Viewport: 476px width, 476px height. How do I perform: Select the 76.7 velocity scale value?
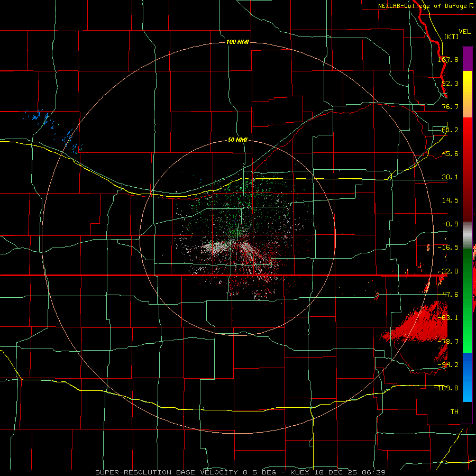(x=450, y=106)
